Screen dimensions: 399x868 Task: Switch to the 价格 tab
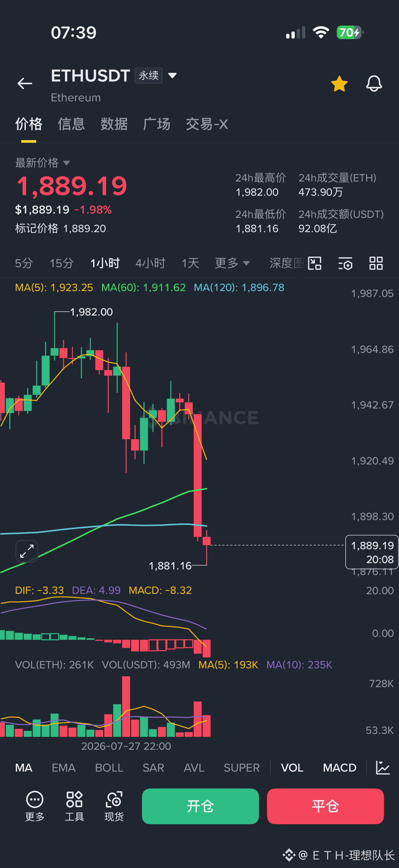[28, 124]
